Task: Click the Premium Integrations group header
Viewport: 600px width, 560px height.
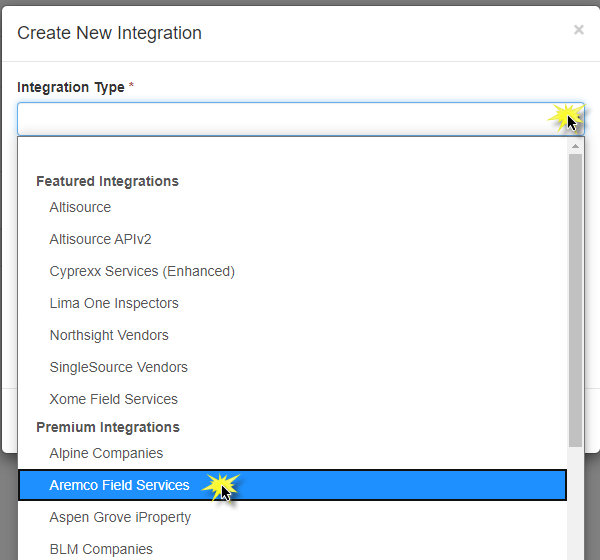Action: click(x=108, y=427)
